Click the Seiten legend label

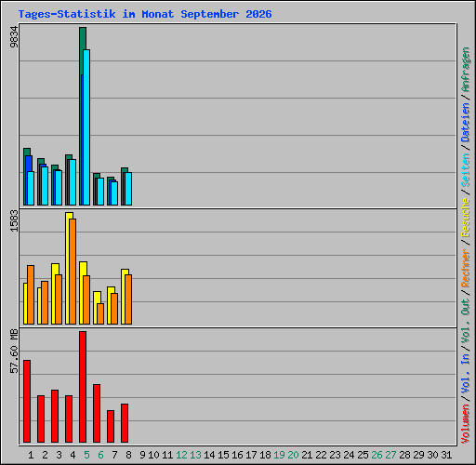click(466, 170)
